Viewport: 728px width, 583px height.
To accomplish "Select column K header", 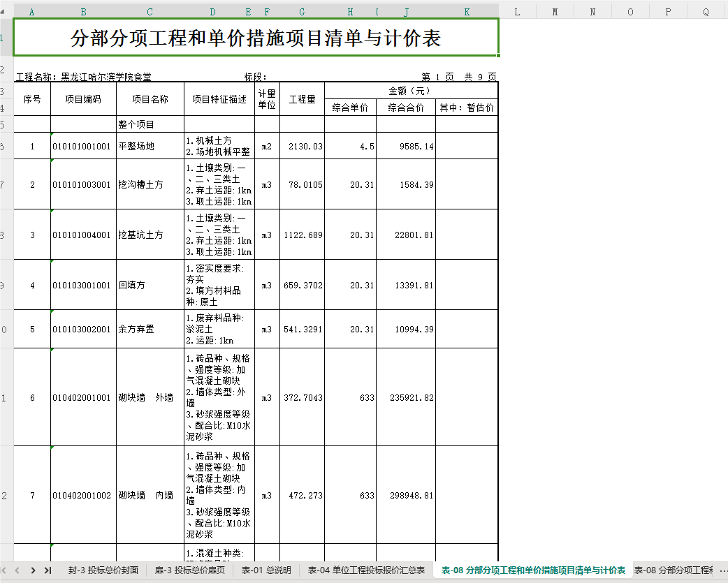I will click(467, 12).
